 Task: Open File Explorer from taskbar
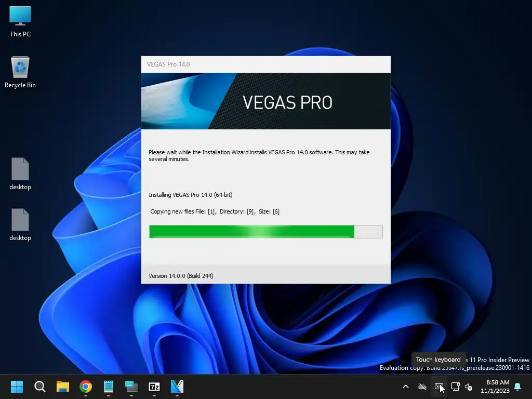pos(63,387)
